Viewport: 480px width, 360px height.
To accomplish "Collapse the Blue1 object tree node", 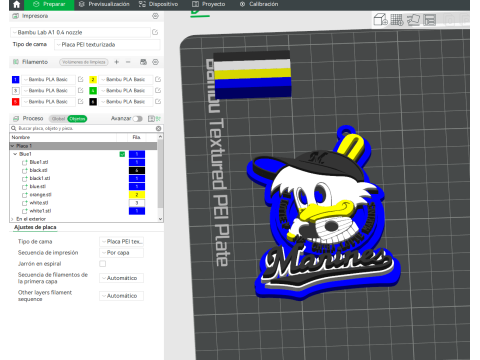I will [15, 154].
